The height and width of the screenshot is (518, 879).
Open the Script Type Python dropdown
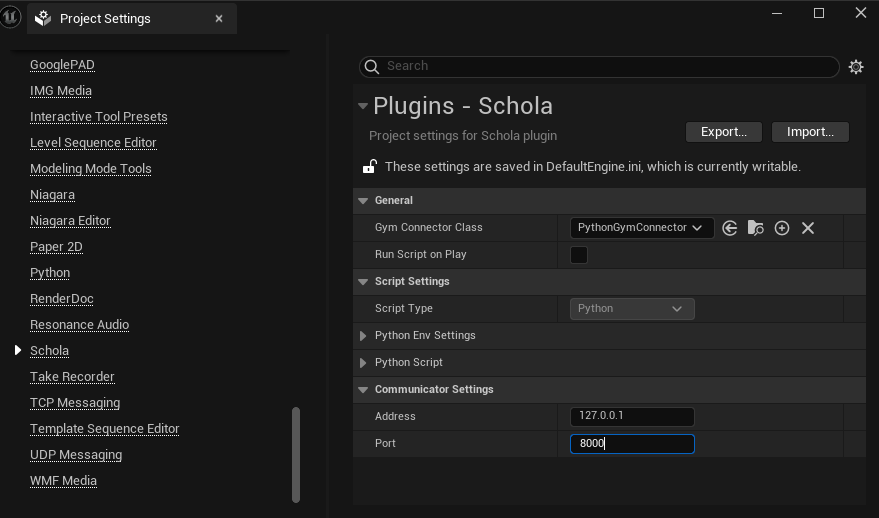point(632,309)
